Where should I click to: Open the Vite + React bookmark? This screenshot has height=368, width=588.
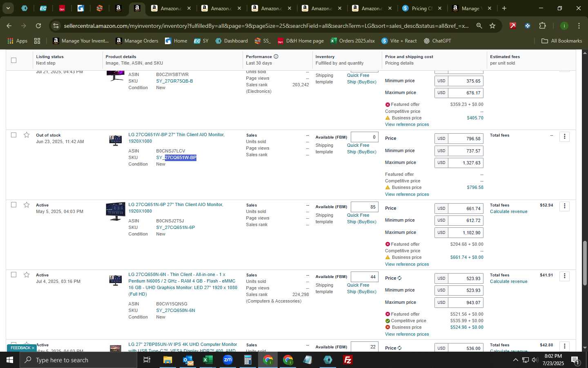coord(399,41)
